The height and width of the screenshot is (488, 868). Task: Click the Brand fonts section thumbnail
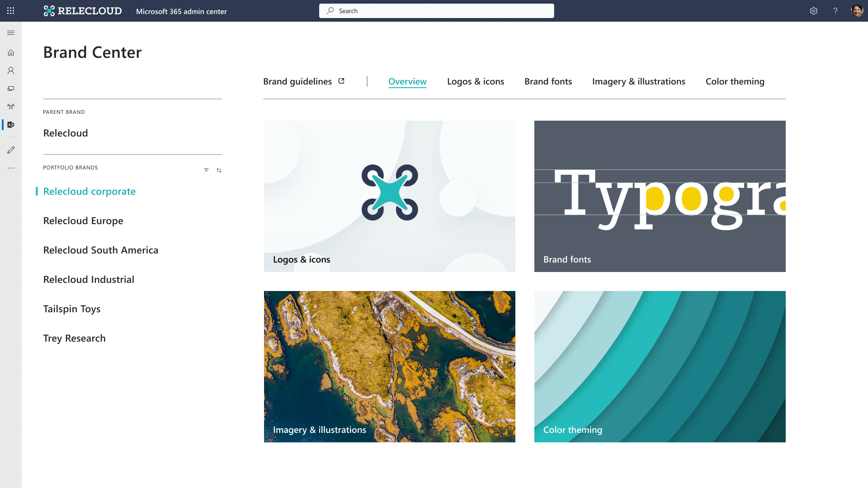(x=660, y=196)
